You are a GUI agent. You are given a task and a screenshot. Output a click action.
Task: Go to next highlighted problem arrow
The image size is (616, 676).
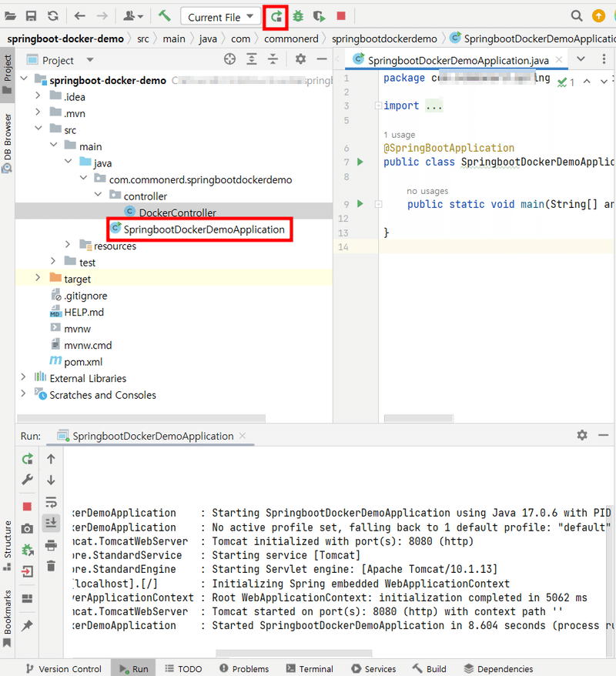point(604,82)
